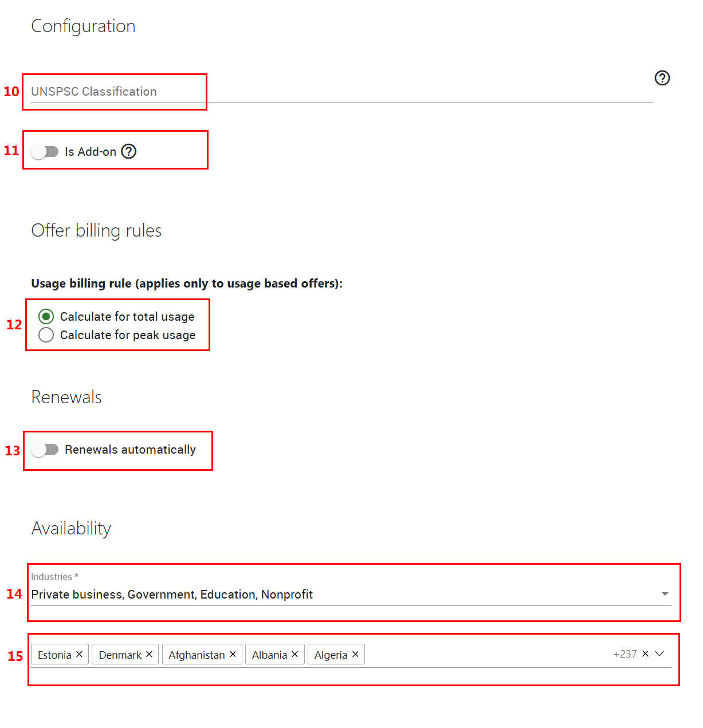Remove Denmark from selected countries

click(149, 654)
